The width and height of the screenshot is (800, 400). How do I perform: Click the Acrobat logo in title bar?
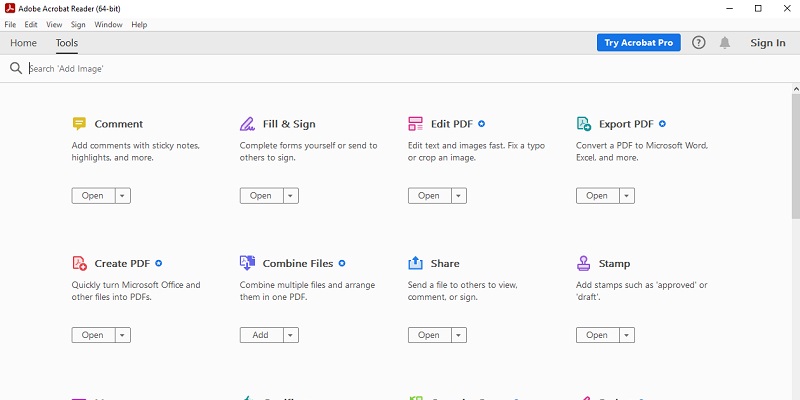click(x=10, y=8)
